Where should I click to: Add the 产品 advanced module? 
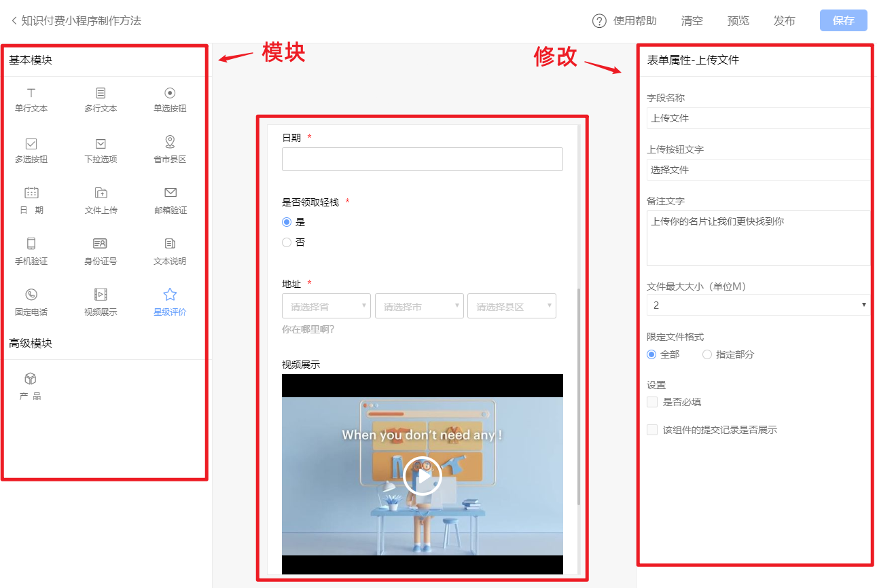pos(29,385)
